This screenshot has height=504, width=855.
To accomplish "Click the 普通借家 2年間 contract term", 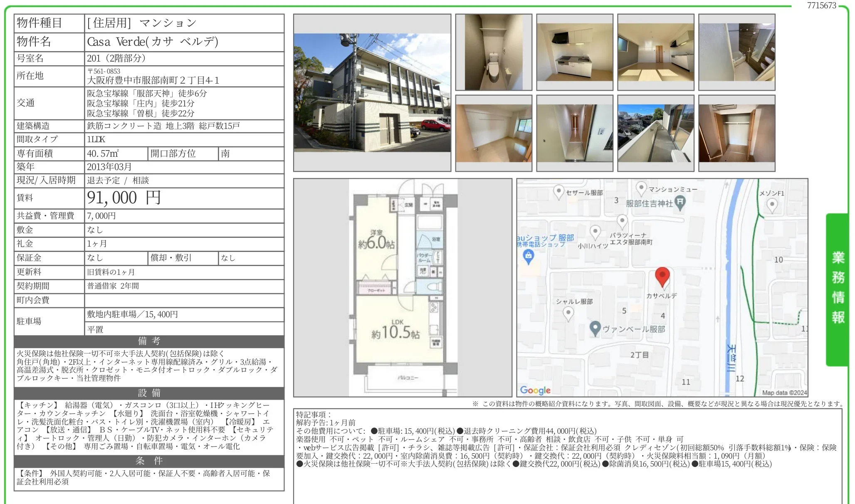I will click(x=113, y=286).
